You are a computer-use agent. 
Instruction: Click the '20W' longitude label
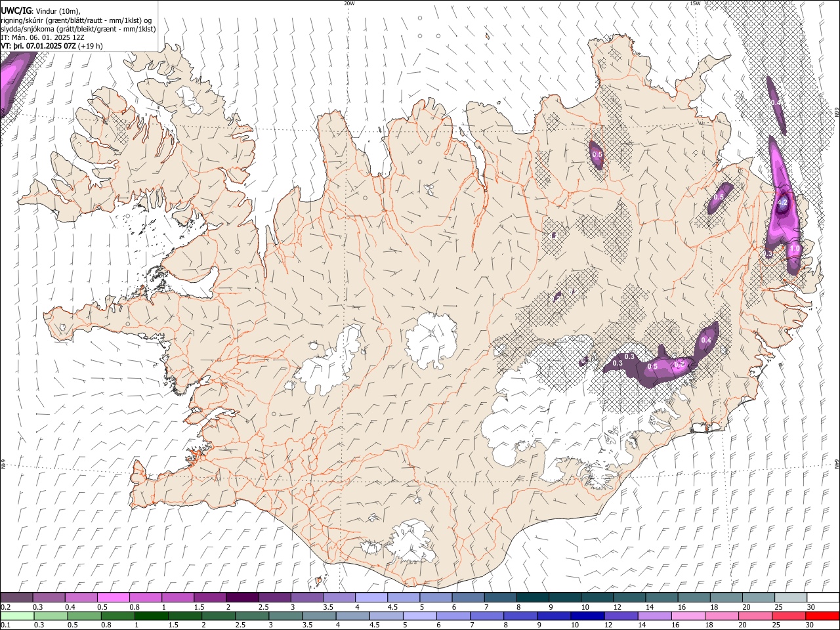[349, 3]
